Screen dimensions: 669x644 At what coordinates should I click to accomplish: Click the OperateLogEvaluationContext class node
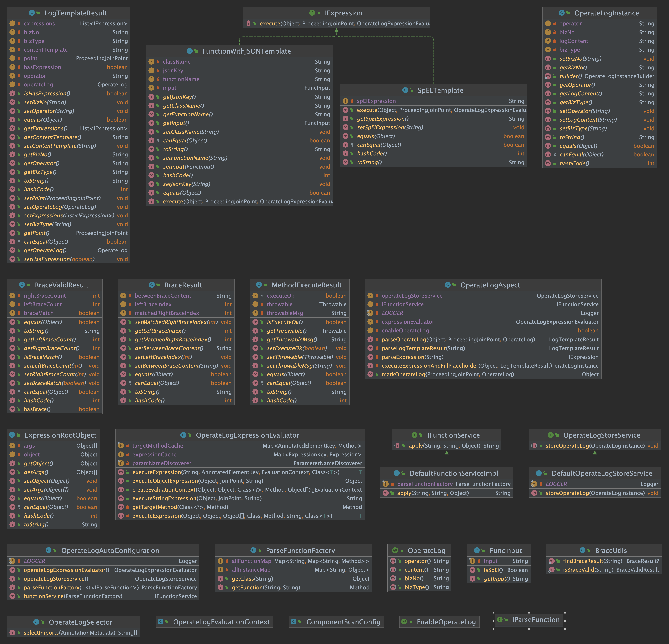(221, 622)
